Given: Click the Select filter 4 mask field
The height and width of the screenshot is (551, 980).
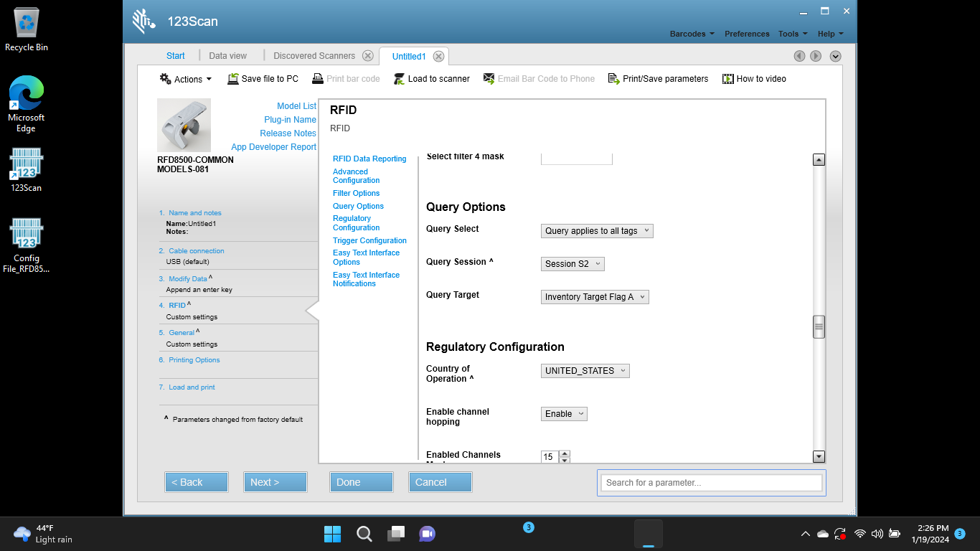Looking at the screenshot, I should coord(577,159).
